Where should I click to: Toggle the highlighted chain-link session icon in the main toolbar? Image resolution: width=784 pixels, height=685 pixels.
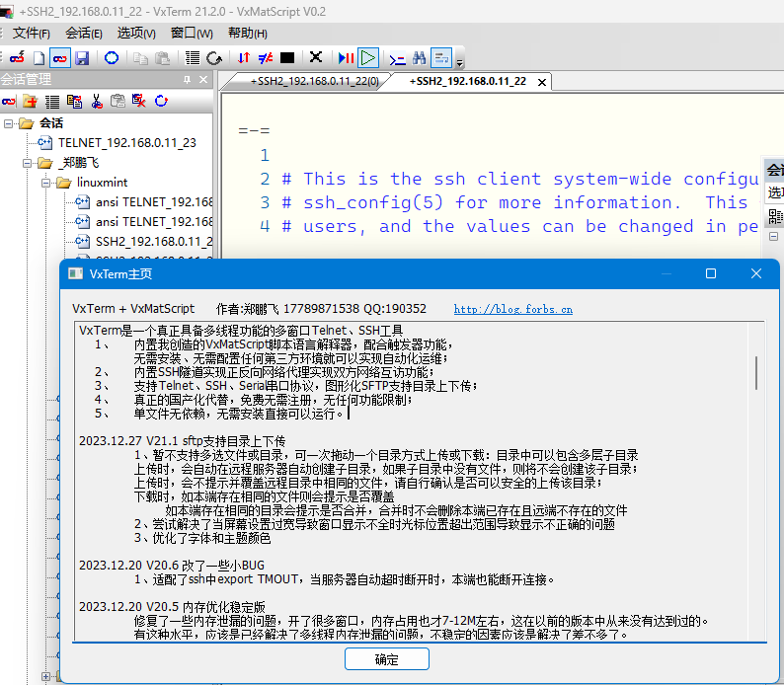[60, 58]
